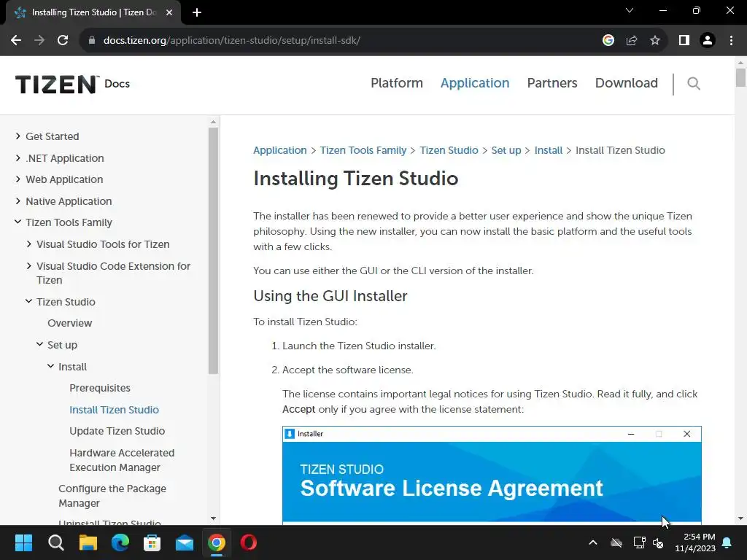Expand the Native Application section
Viewport: 747px width, 560px height.
point(18,201)
